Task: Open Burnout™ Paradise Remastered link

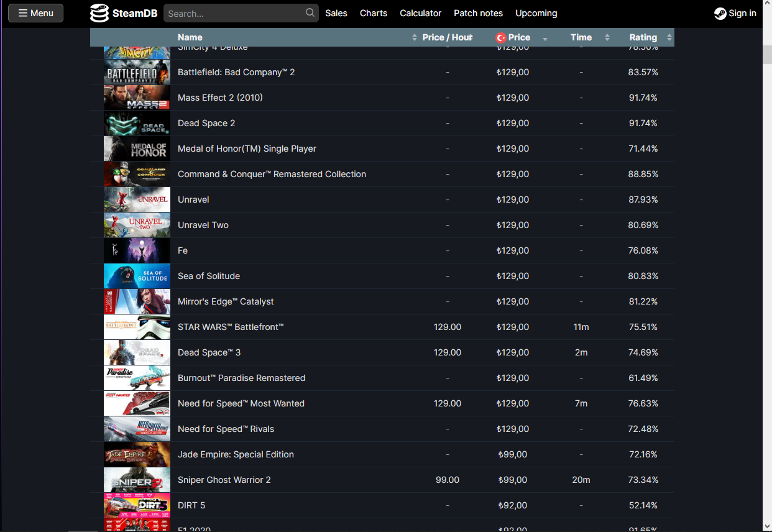Action: pyautogui.click(x=241, y=378)
